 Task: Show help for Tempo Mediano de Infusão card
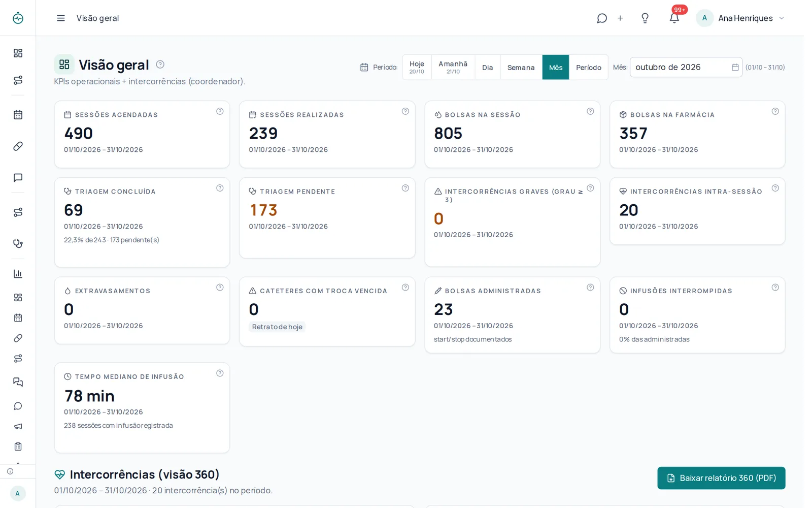pos(220,373)
